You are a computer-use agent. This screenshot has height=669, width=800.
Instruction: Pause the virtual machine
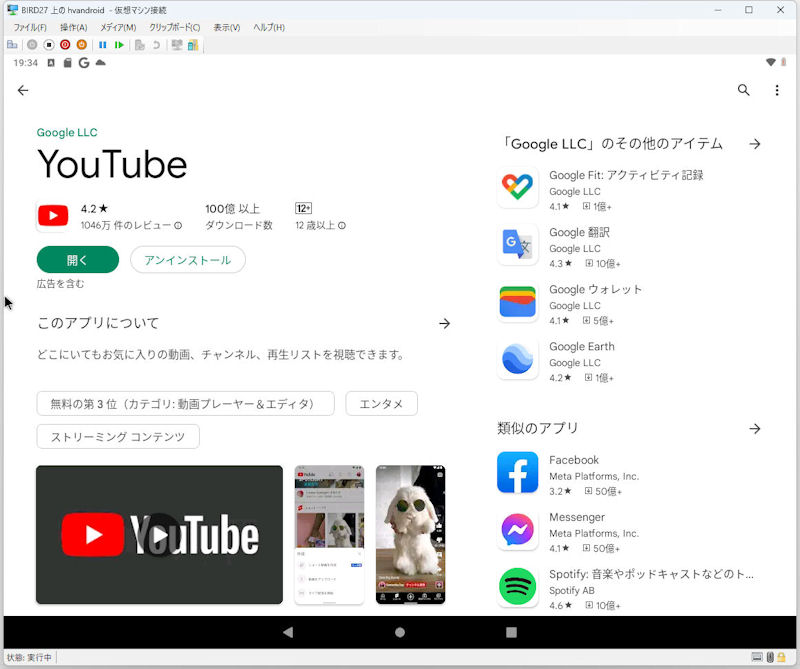103,45
